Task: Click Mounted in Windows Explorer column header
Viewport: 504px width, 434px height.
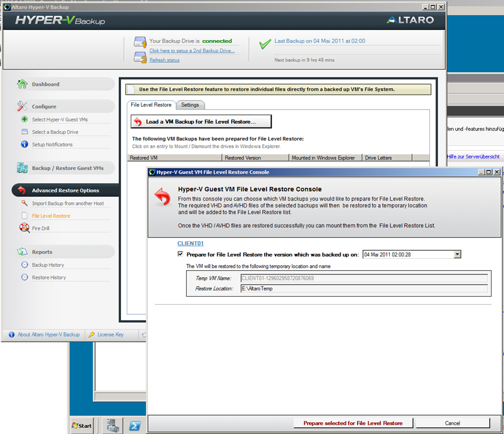Action: (x=326, y=158)
